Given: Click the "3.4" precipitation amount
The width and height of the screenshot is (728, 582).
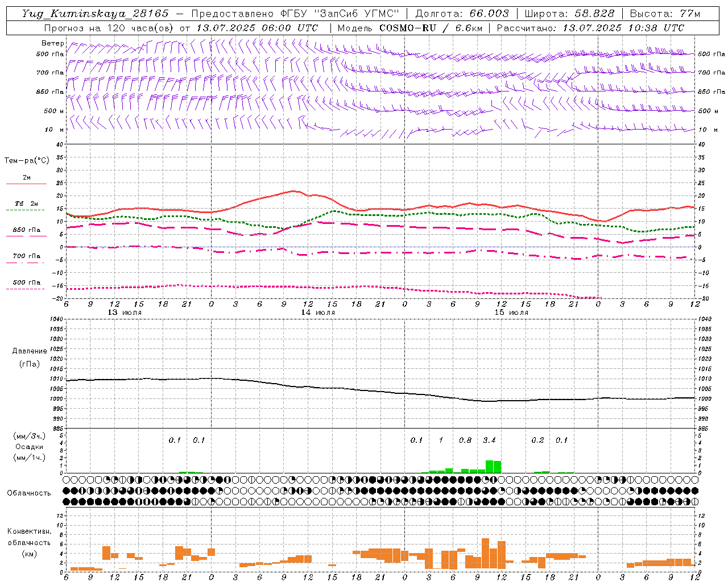Looking at the screenshot, I should point(489,440).
